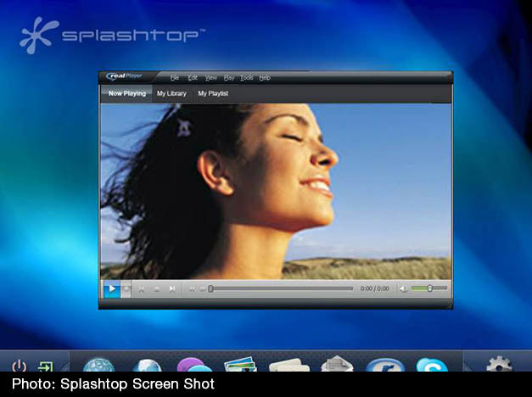Open the File menu

click(x=175, y=77)
